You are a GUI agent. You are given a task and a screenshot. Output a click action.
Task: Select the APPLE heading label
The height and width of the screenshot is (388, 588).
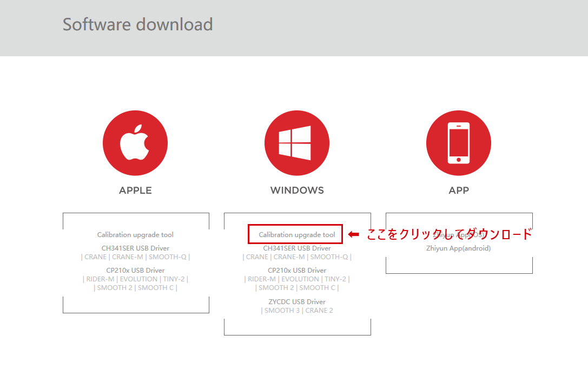[x=135, y=190]
